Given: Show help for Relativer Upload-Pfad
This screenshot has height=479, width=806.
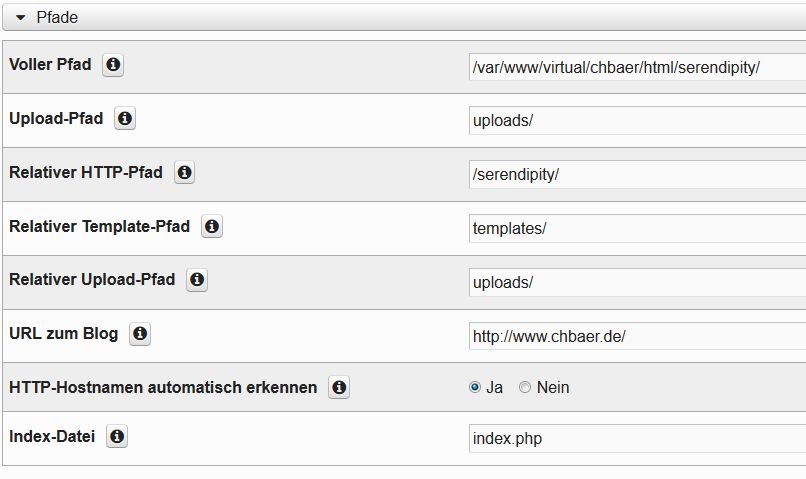Looking at the screenshot, I should (197, 280).
